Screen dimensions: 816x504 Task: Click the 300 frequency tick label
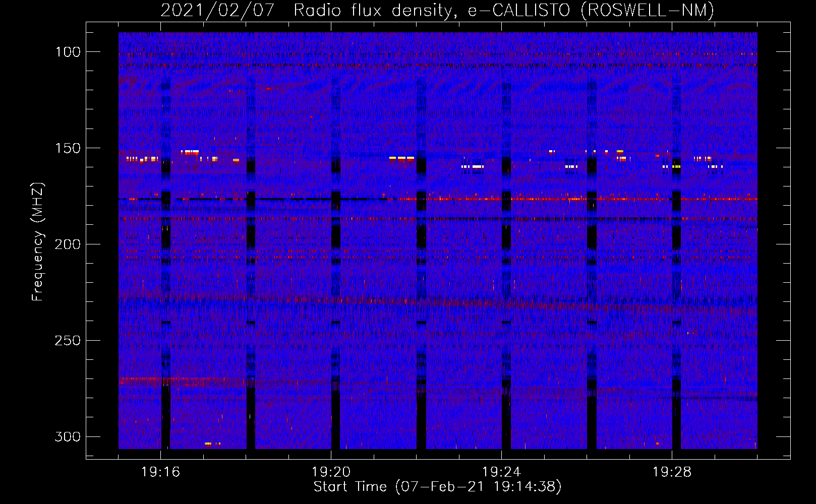click(68, 436)
